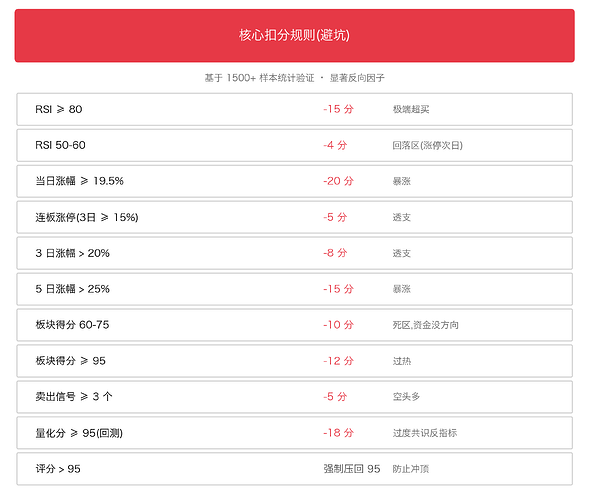Click the 回落区(涨停次日) description
This screenshot has height=500, width=589.
pyautogui.click(x=427, y=145)
